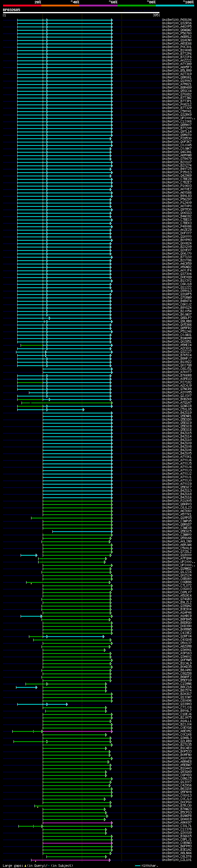Click the Large gaps legend text
The height and width of the screenshot is (868, 197).
pyautogui.click(x=38, y=865)
